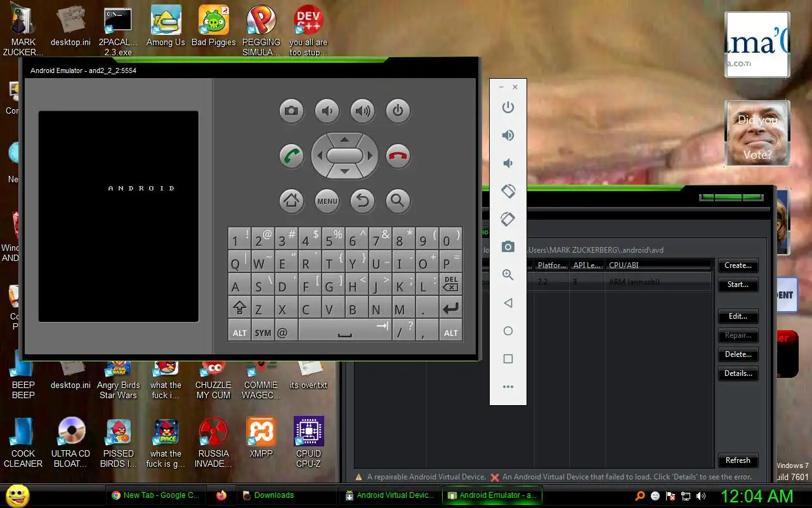The image size is (812, 508).
Task: Open extended controls via three-dots icon
Action: tap(508, 387)
